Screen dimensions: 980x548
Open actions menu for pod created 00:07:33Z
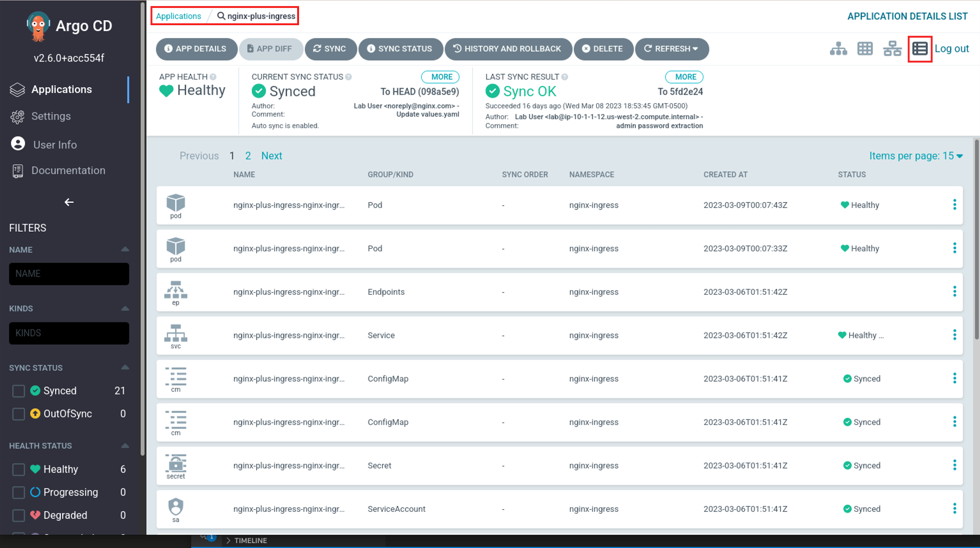(x=954, y=248)
